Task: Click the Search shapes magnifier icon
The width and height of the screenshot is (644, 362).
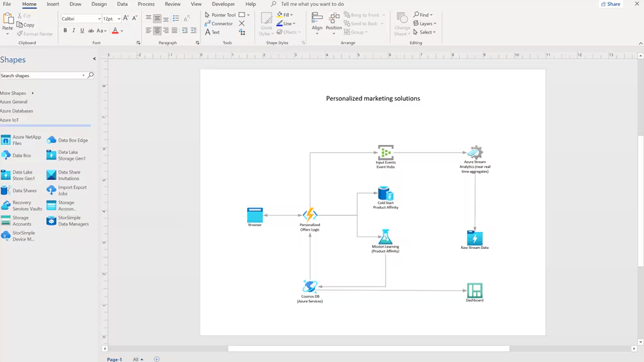Action: [90, 75]
